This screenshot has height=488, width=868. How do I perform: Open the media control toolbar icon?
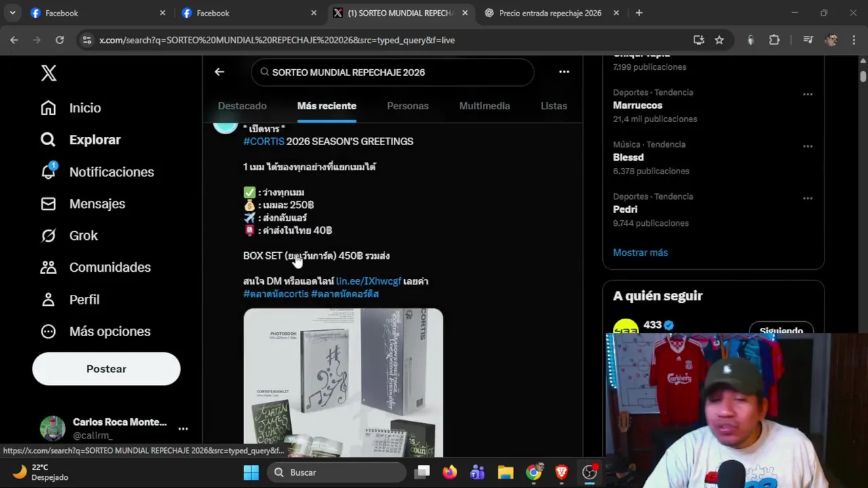(808, 40)
